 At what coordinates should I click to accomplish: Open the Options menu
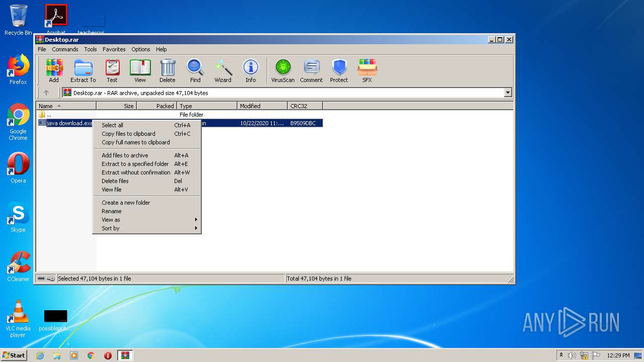pyautogui.click(x=141, y=49)
